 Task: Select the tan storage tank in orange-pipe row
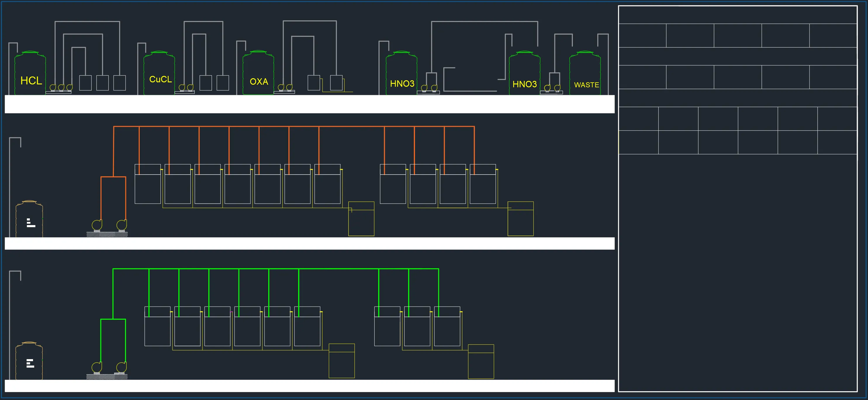point(29,219)
